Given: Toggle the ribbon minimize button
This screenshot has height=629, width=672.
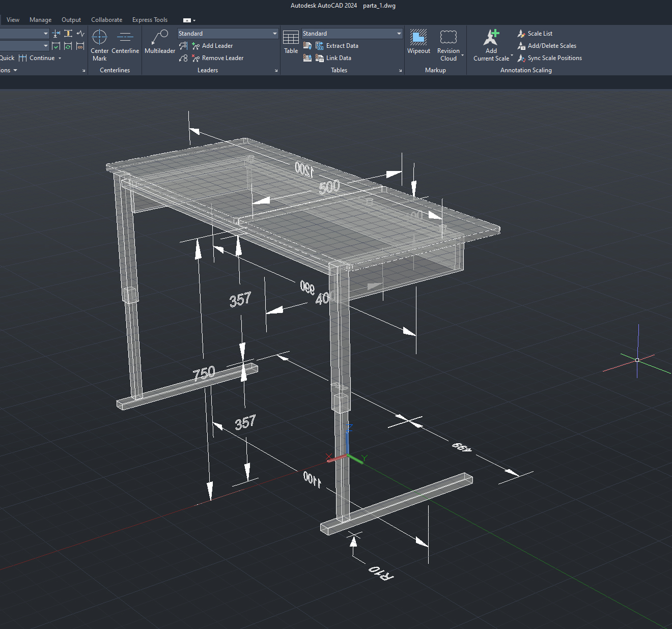Looking at the screenshot, I should (x=187, y=20).
